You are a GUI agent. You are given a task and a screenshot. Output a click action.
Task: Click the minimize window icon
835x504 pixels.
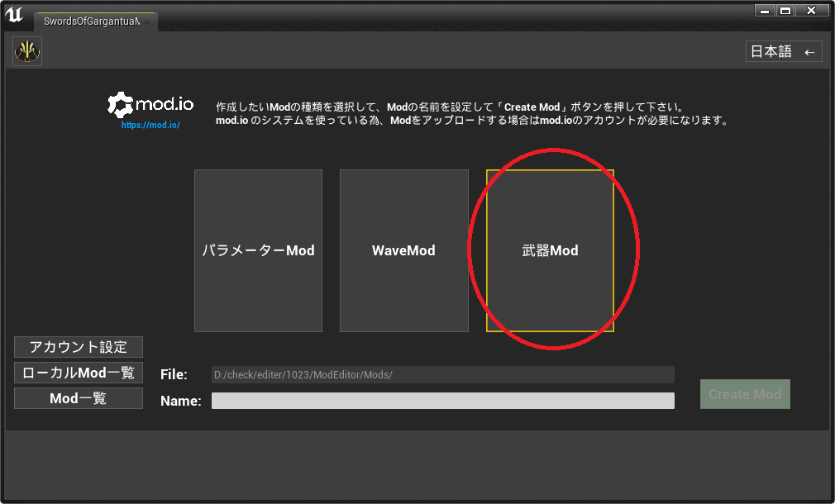click(x=764, y=9)
